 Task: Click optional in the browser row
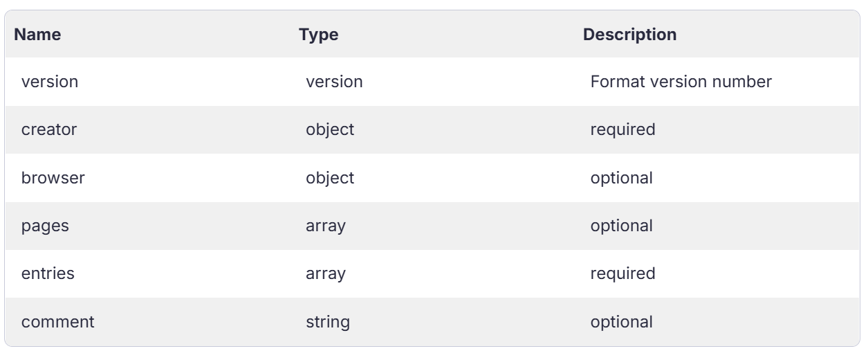pyautogui.click(x=621, y=178)
